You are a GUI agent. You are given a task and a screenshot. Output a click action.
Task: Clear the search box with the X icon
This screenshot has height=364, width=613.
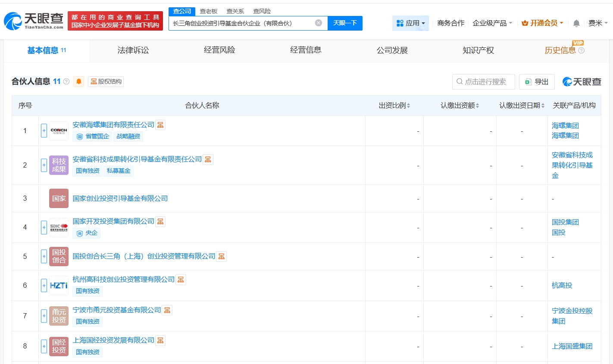pyautogui.click(x=318, y=23)
